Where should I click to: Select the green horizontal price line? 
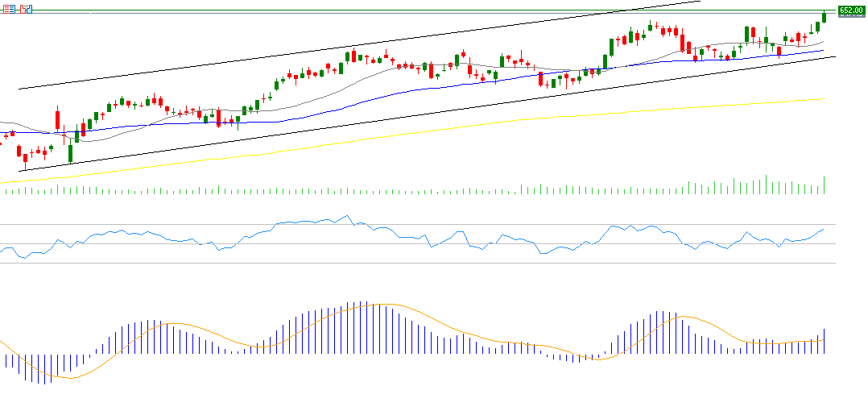click(403, 10)
